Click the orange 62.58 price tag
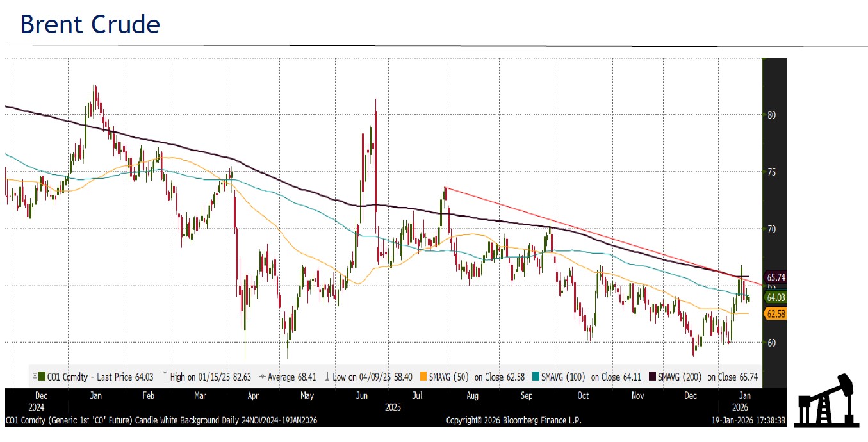Screen dimensions: 868x442 pyautogui.click(x=776, y=313)
